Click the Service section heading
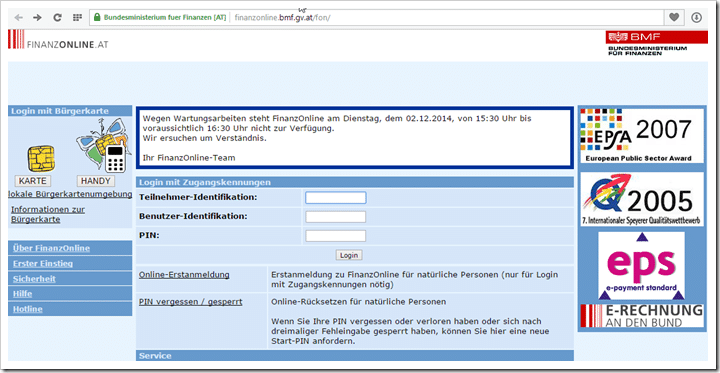The image size is (720, 373). click(x=155, y=356)
